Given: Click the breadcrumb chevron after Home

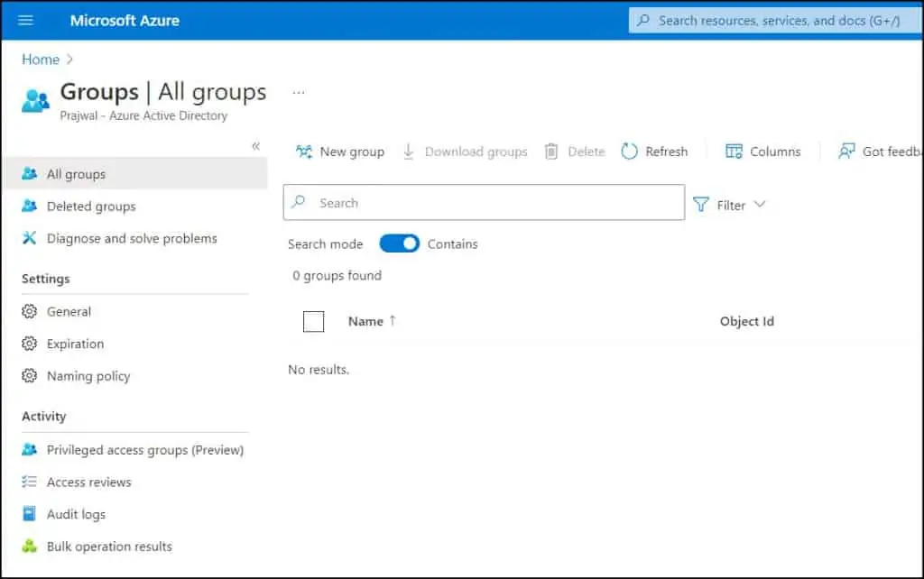Looking at the screenshot, I should point(69,60).
